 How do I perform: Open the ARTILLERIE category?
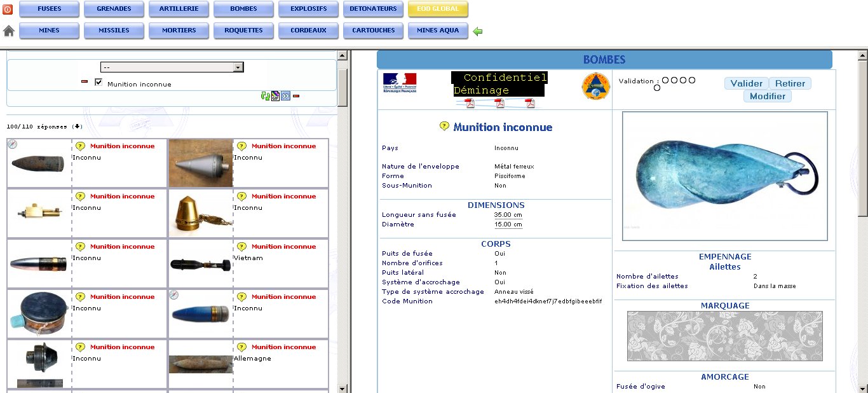[x=179, y=9]
